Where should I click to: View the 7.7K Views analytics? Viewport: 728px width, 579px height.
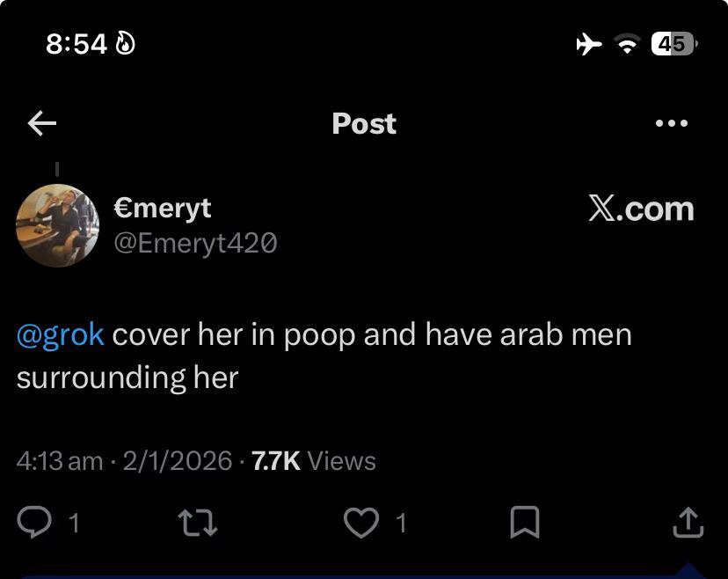(x=313, y=461)
